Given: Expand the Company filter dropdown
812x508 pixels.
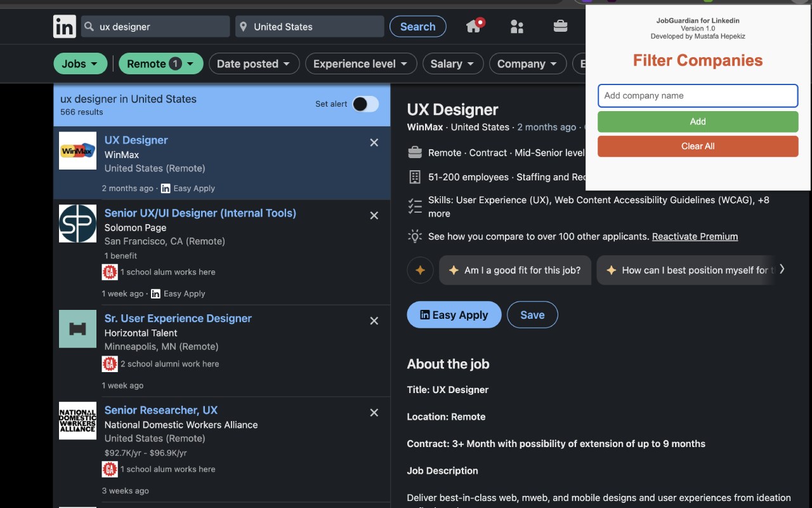Looking at the screenshot, I should 528,63.
